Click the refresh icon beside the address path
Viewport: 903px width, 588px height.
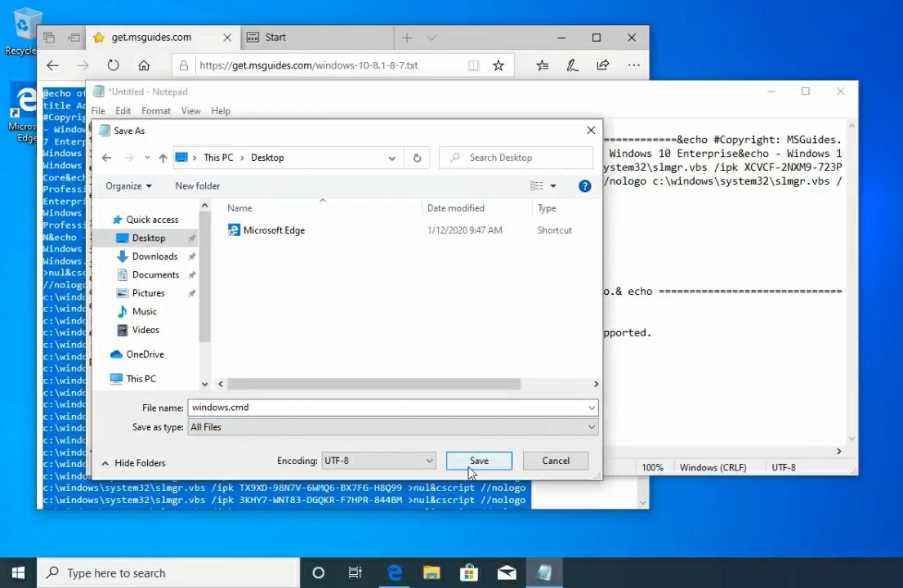[417, 158]
